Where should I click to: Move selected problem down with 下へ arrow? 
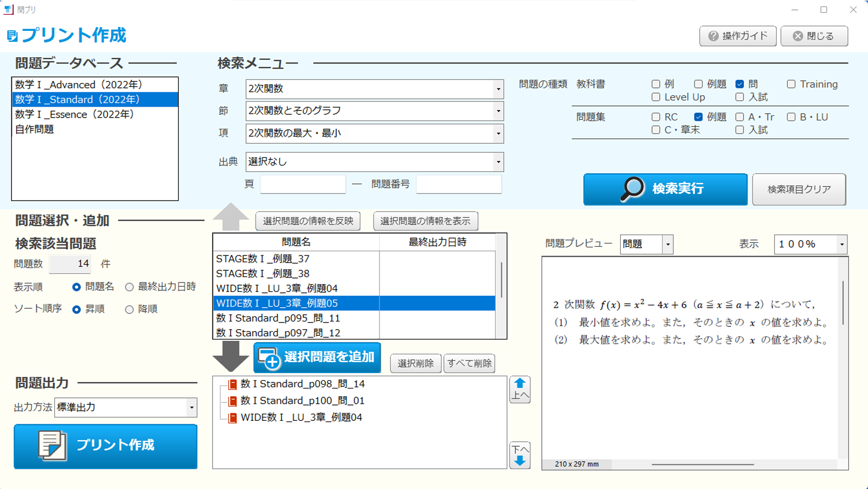520,455
